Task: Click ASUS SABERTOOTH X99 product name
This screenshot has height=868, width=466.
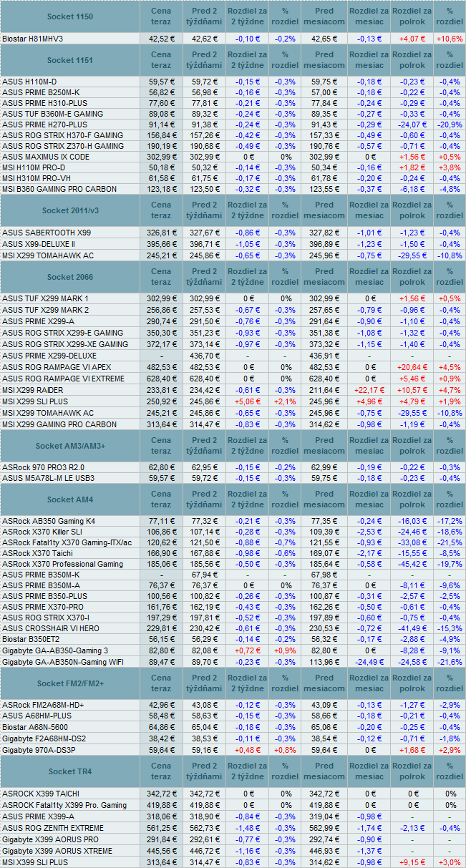Action: 47,233
